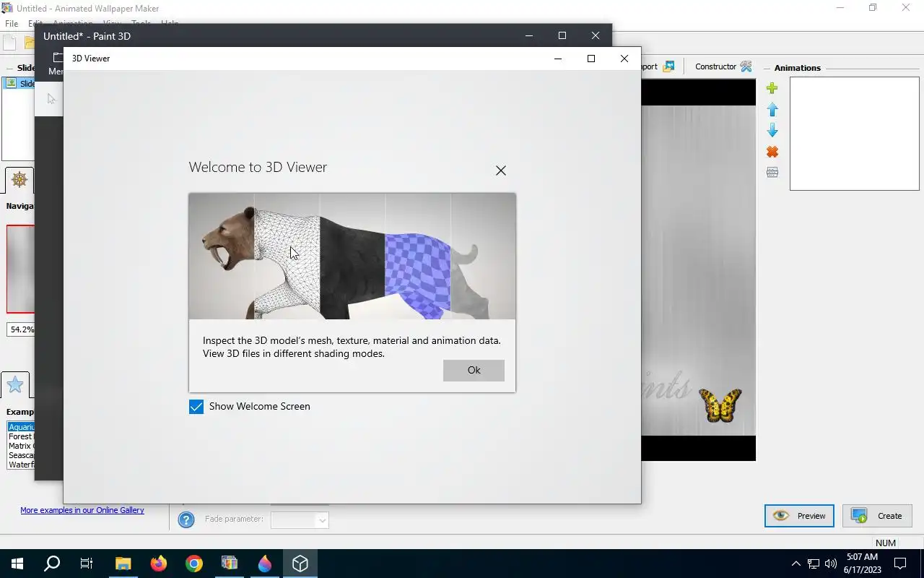Switch to the ship wheel Navigator tab
This screenshot has width=924, height=578.
pos(19,180)
